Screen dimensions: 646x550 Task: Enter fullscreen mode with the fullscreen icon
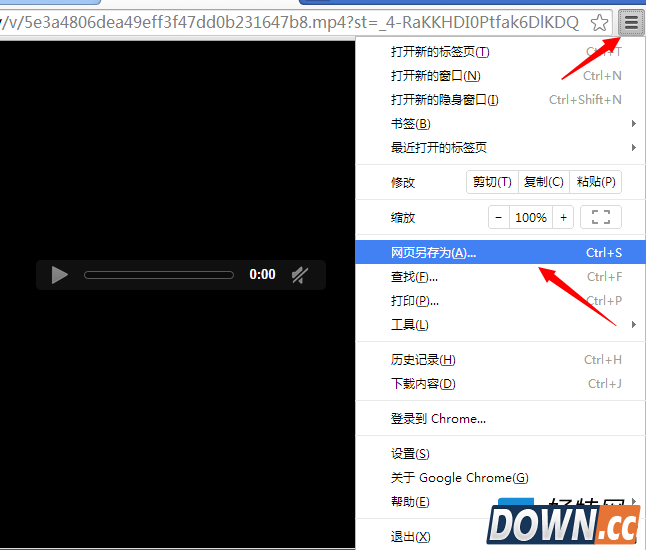tap(601, 217)
